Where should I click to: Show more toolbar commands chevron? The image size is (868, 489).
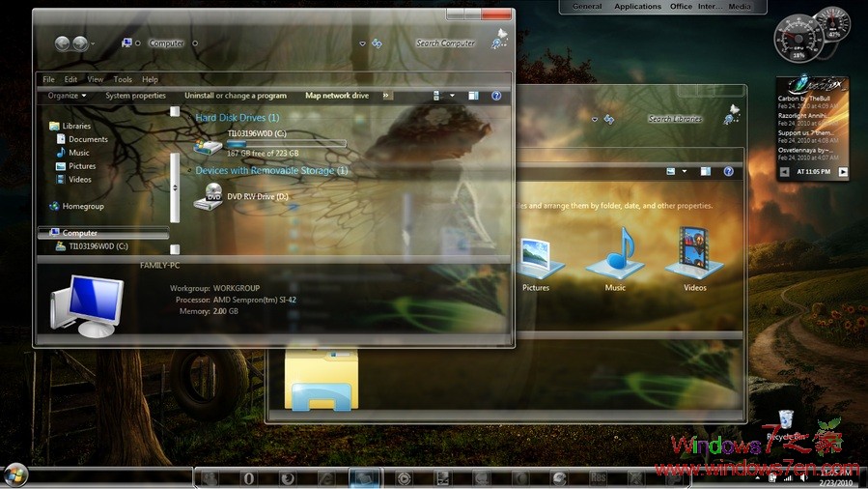tap(386, 96)
